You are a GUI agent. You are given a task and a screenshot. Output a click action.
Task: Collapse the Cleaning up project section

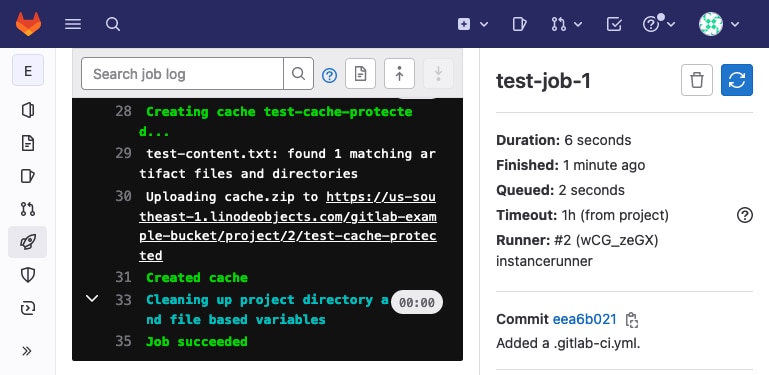click(x=92, y=299)
